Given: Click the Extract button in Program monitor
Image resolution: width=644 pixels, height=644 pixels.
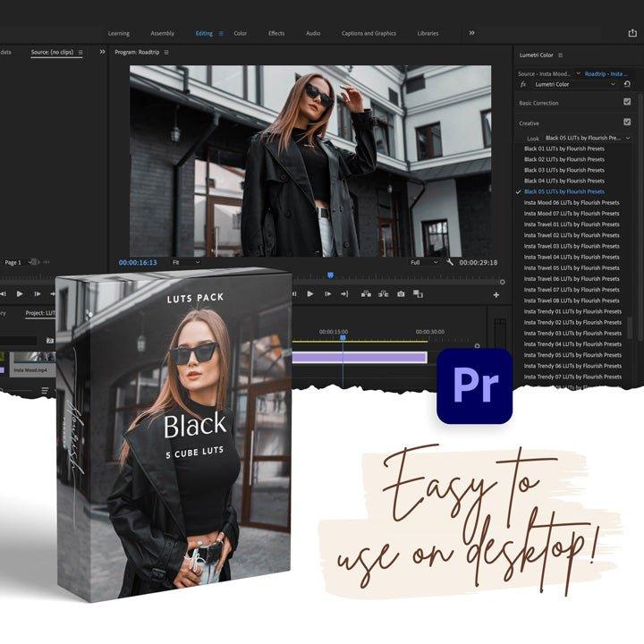Looking at the screenshot, I should coord(384,293).
